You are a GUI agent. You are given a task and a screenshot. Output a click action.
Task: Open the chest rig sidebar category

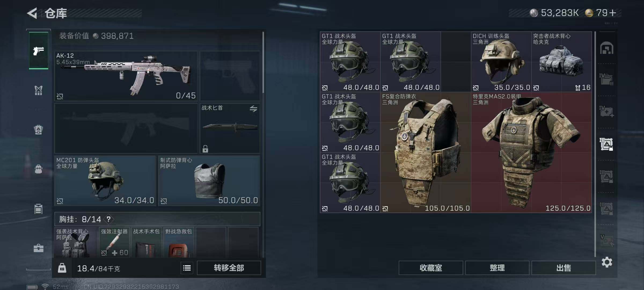(38, 90)
